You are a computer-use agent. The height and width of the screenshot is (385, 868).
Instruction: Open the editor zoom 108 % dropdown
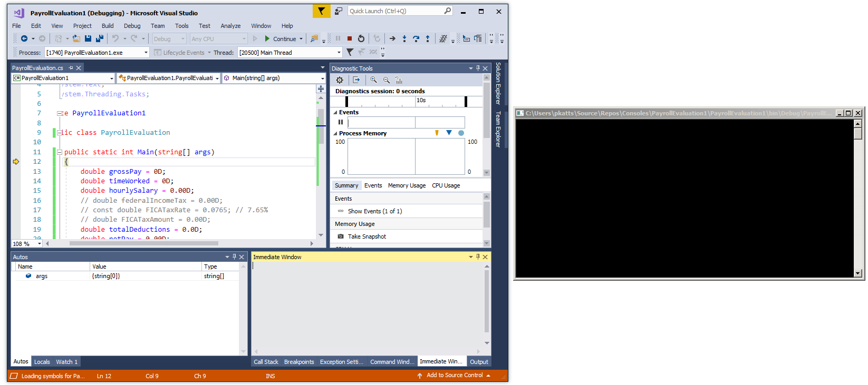click(x=39, y=243)
